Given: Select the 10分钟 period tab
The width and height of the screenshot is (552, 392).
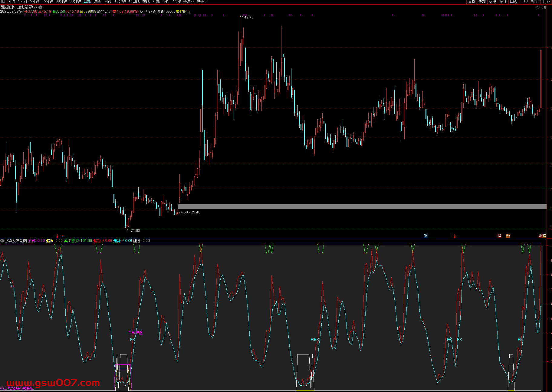Looking at the screenshot, I should [x=120, y=2].
